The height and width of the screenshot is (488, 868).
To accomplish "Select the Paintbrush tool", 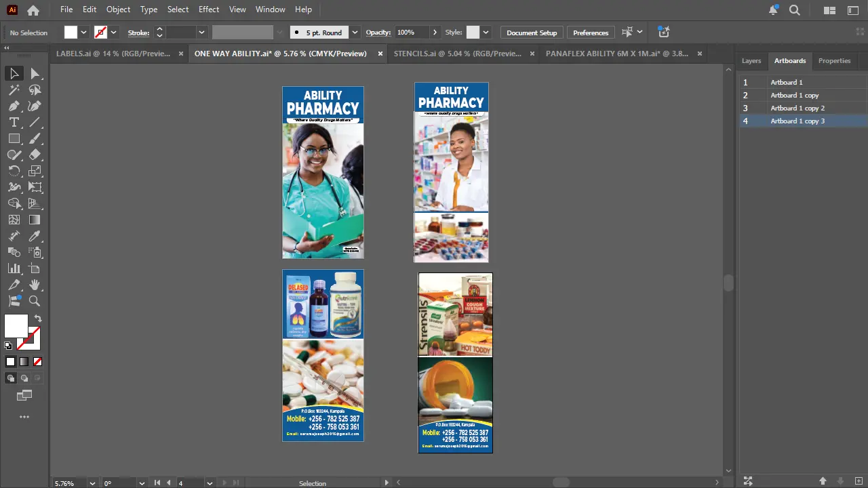I will point(35,138).
